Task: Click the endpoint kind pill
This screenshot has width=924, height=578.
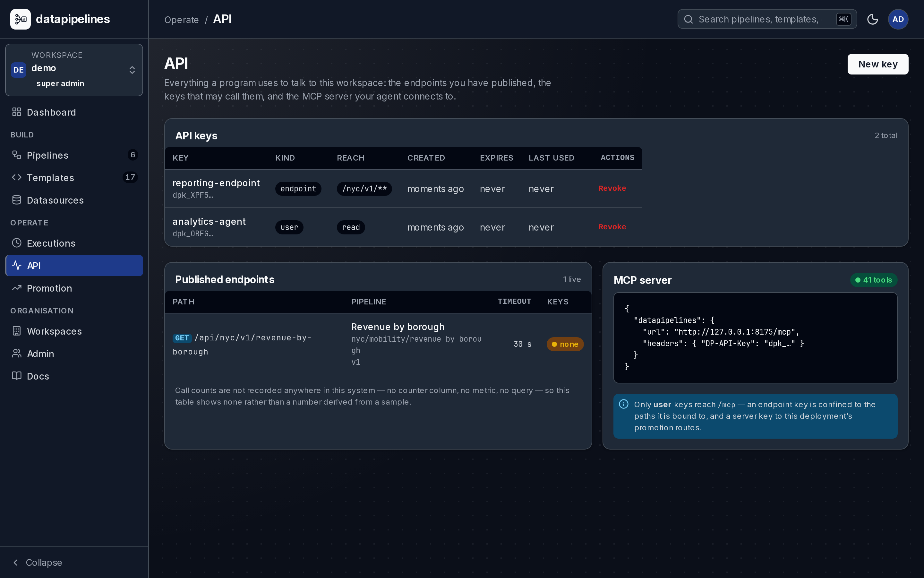Action: 298,188
